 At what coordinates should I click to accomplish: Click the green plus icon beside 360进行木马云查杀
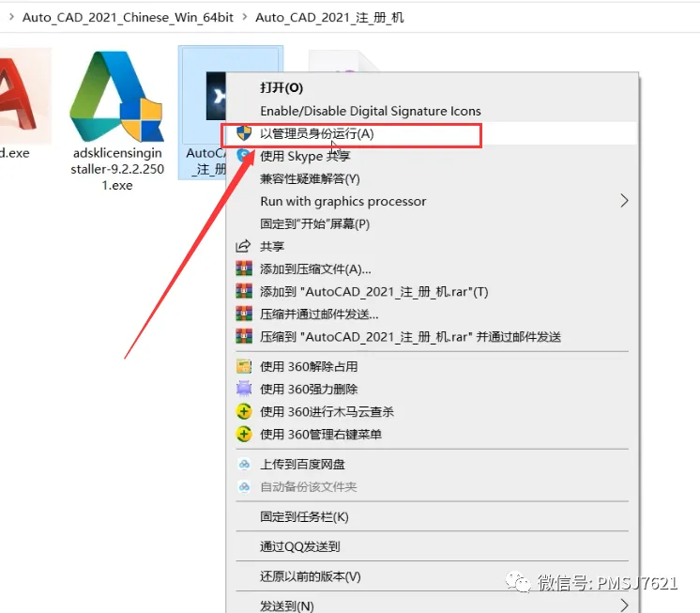[244, 412]
